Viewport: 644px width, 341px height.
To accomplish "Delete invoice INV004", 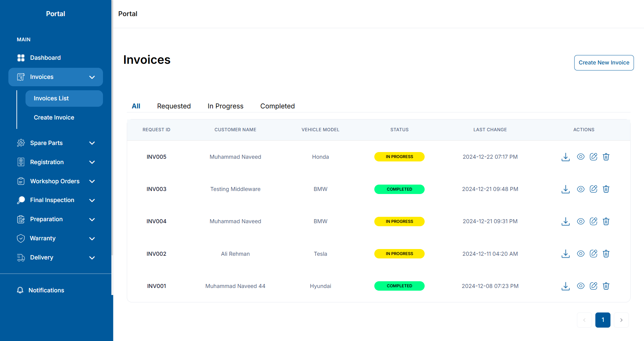I will click(x=606, y=221).
